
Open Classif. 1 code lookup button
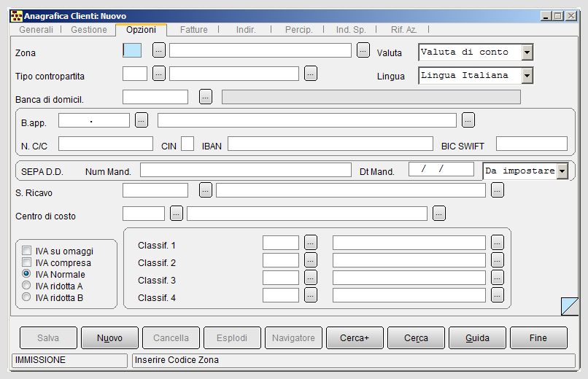[x=311, y=242]
